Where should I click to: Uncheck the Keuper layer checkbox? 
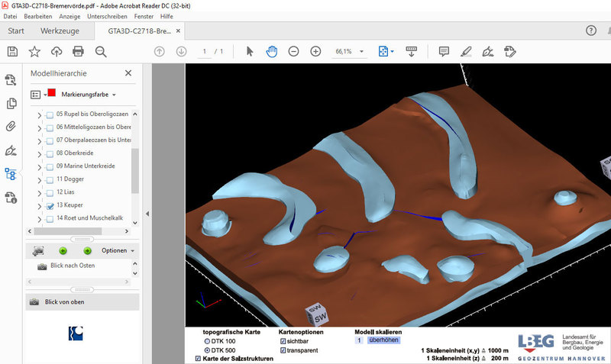(50, 206)
